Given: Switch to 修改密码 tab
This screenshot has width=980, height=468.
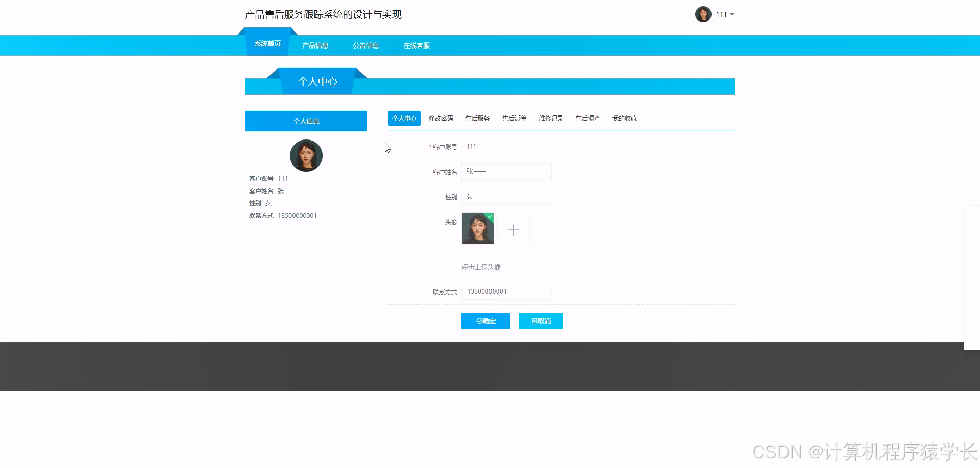Looking at the screenshot, I should (x=441, y=118).
